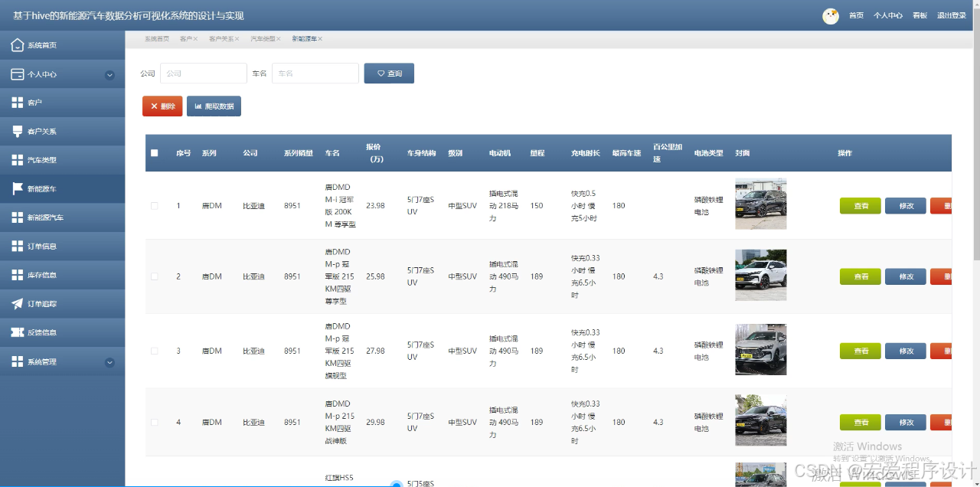Click the 新能源汽车 grid icon in sidebar
Viewport: 980px width, 487px height.
click(17, 217)
